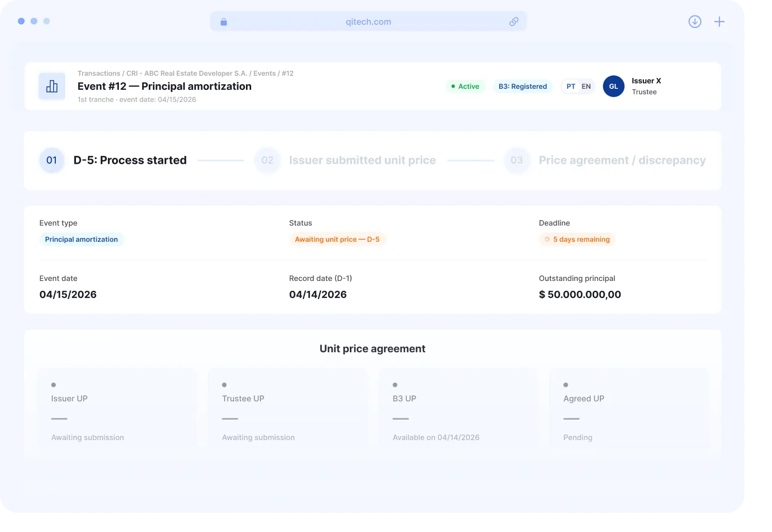Viewport: 772px width, 532px height.
Task: Click the download icon in browser bar
Action: (x=695, y=22)
